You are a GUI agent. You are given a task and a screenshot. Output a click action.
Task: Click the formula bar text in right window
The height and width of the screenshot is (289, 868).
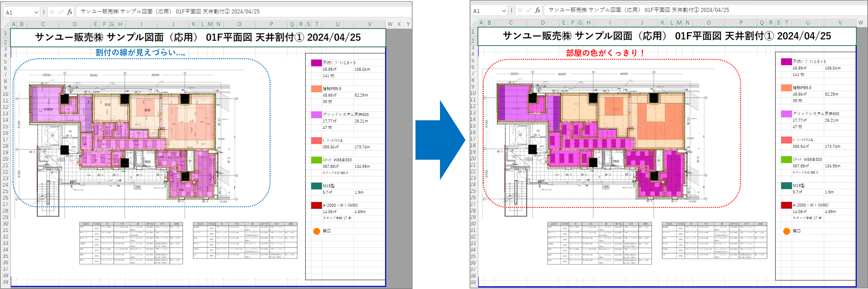tap(639, 10)
